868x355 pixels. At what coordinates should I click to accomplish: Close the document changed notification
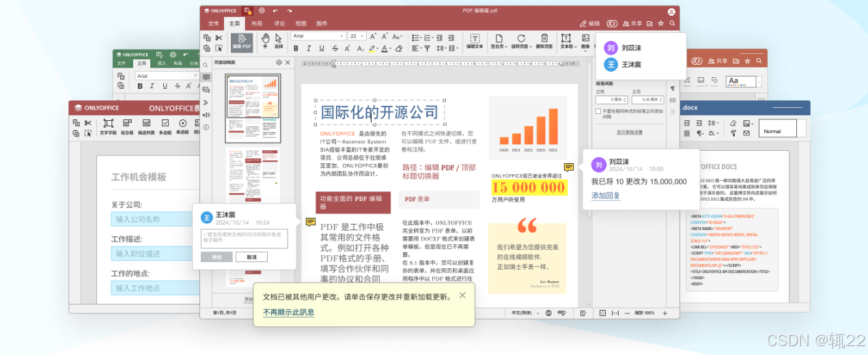(462, 296)
